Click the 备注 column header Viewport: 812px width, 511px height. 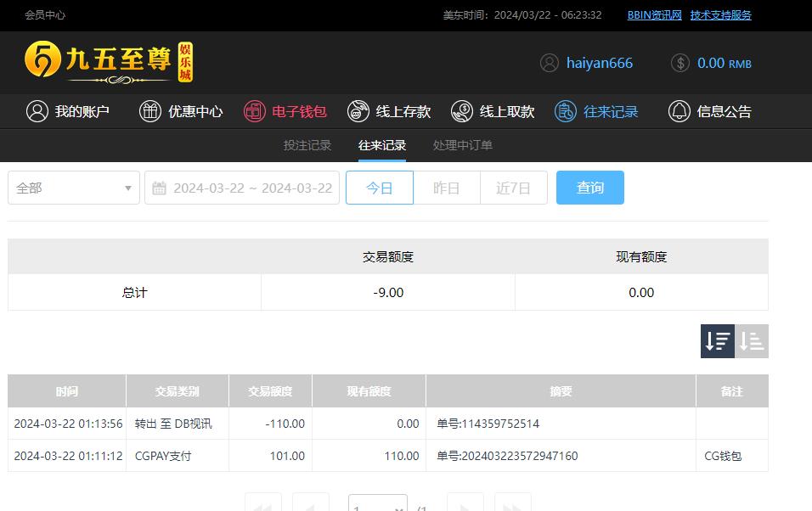tap(732, 391)
